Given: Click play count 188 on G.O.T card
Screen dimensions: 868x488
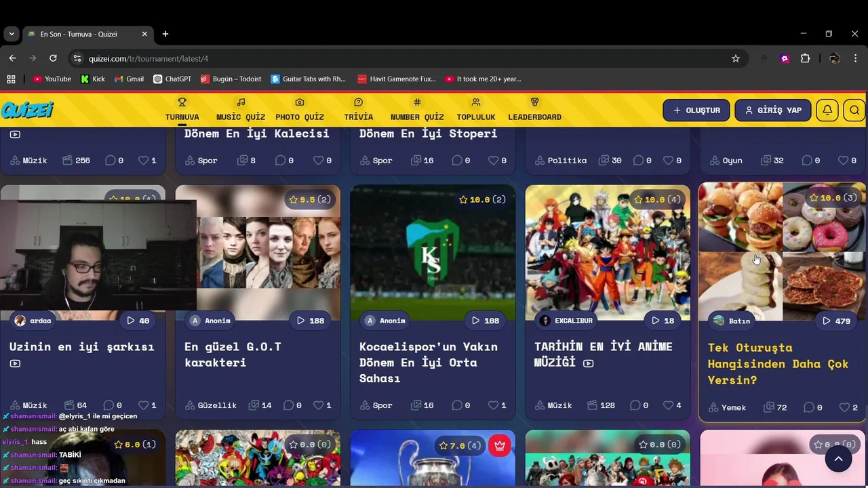Looking at the screenshot, I should [311, 321].
